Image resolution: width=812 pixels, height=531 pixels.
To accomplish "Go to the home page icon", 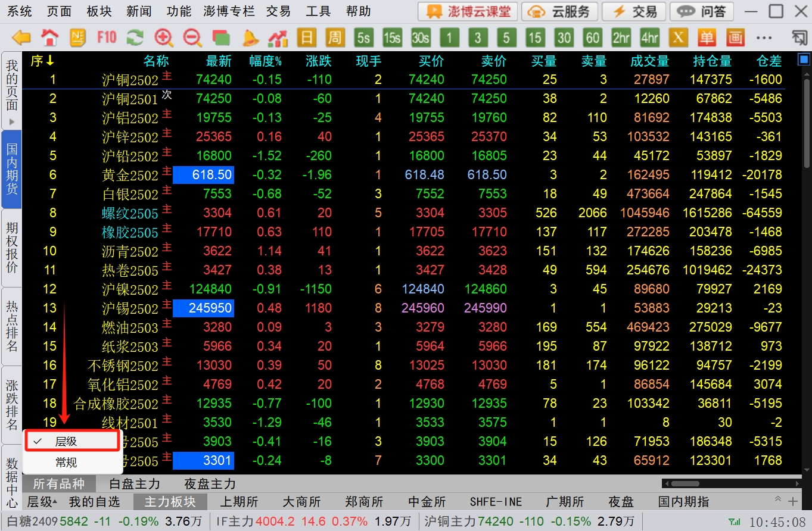I will point(50,38).
